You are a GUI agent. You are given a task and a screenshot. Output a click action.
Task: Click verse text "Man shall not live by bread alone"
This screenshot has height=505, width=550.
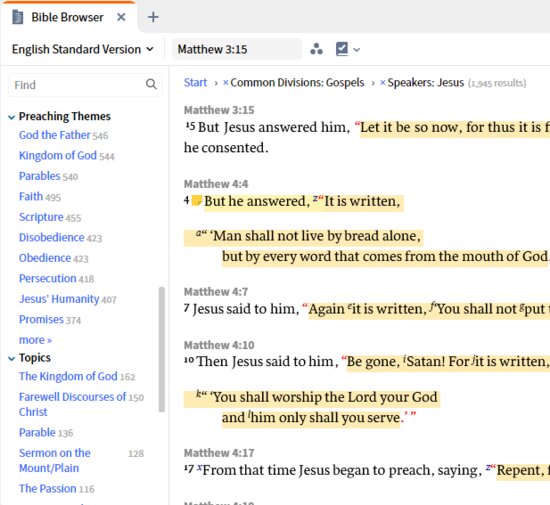click(316, 236)
